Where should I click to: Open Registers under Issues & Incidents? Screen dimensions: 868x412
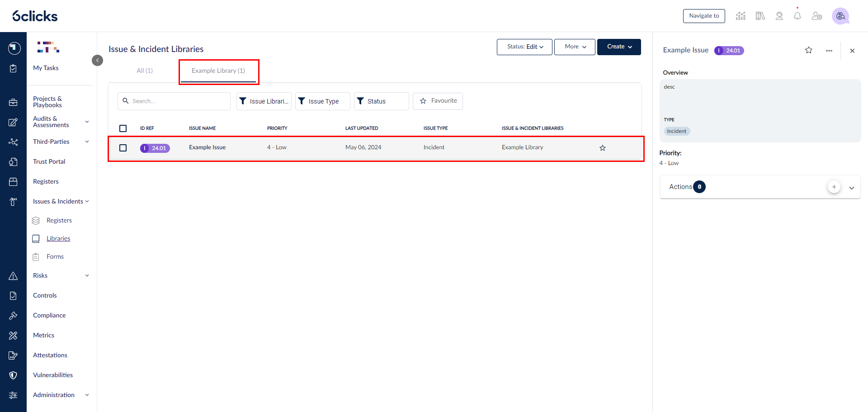(x=59, y=220)
